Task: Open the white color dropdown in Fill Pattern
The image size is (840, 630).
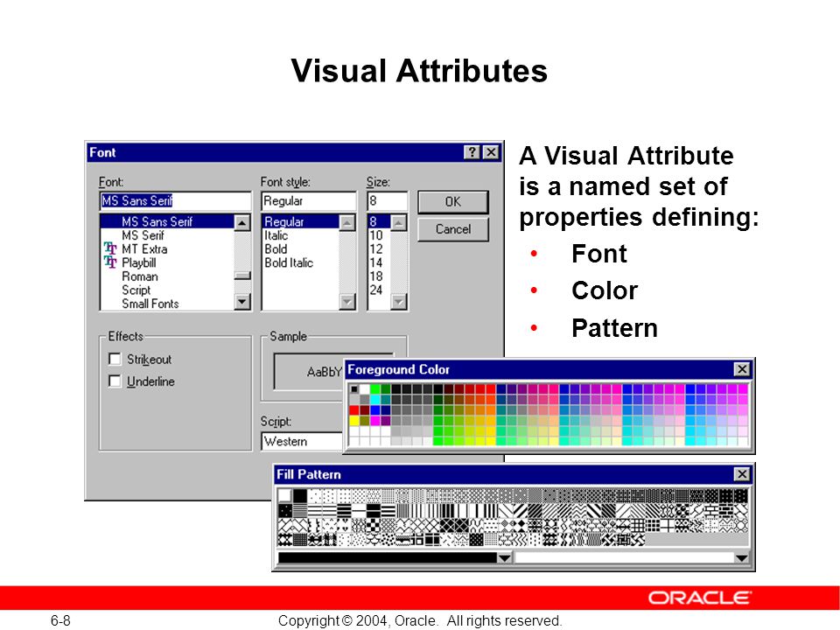Action: (741, 557)
